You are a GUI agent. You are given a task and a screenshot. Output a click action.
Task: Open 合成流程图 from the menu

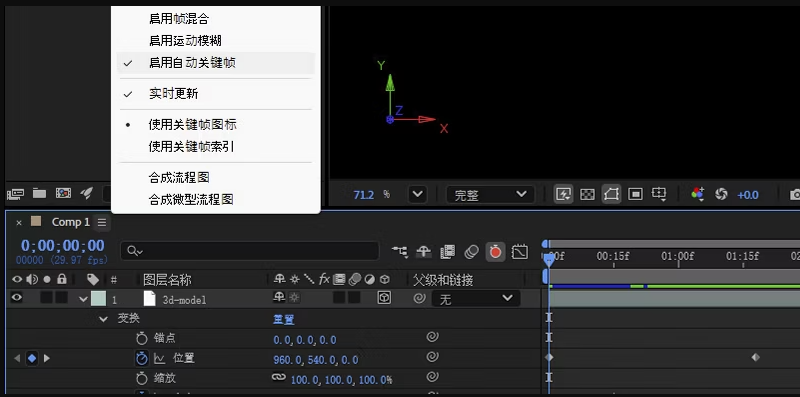(179, 178)
